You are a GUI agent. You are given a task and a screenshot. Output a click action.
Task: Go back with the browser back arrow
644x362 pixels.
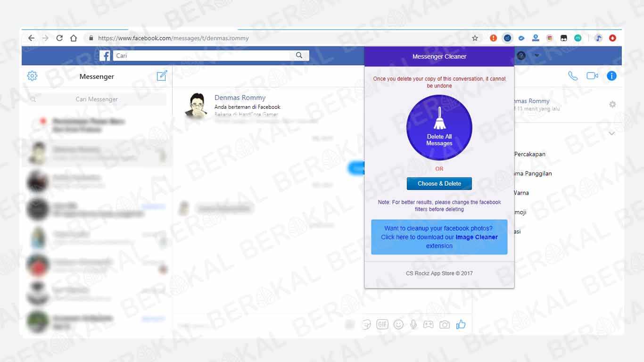tap(31, 38)
